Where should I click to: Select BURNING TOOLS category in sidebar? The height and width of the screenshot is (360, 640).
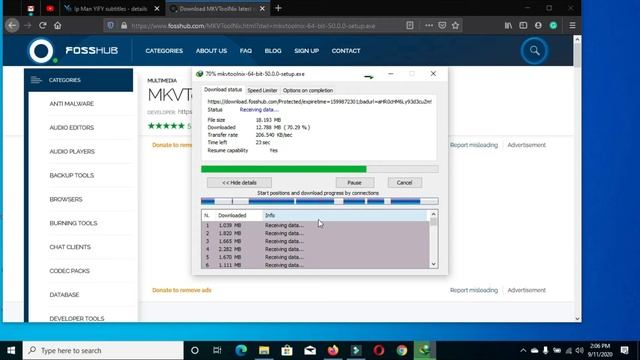pos(73,223)
